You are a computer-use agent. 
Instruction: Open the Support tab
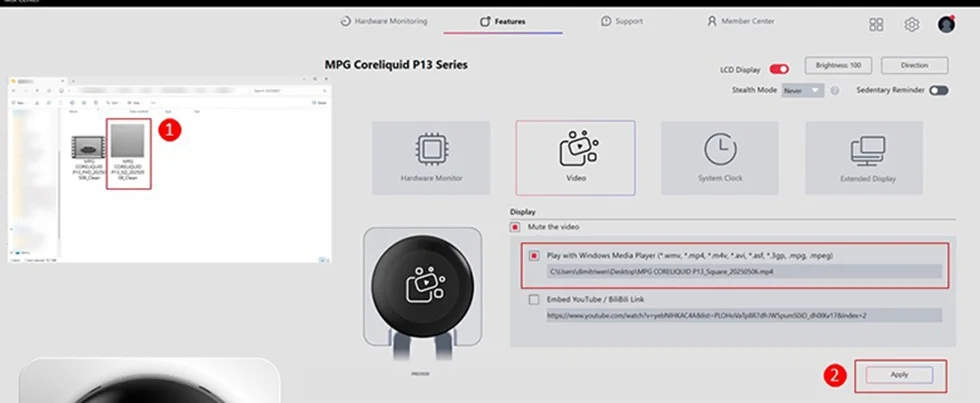coord(622,21)
